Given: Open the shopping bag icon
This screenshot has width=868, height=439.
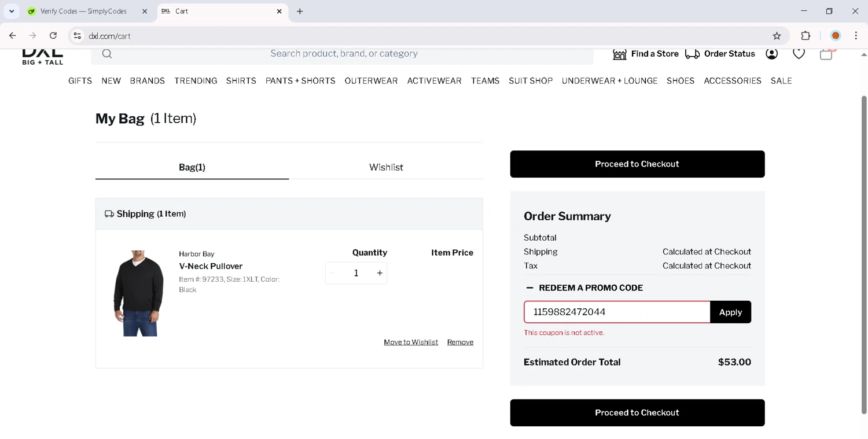Looking at the screenshot, I should 826,54.
